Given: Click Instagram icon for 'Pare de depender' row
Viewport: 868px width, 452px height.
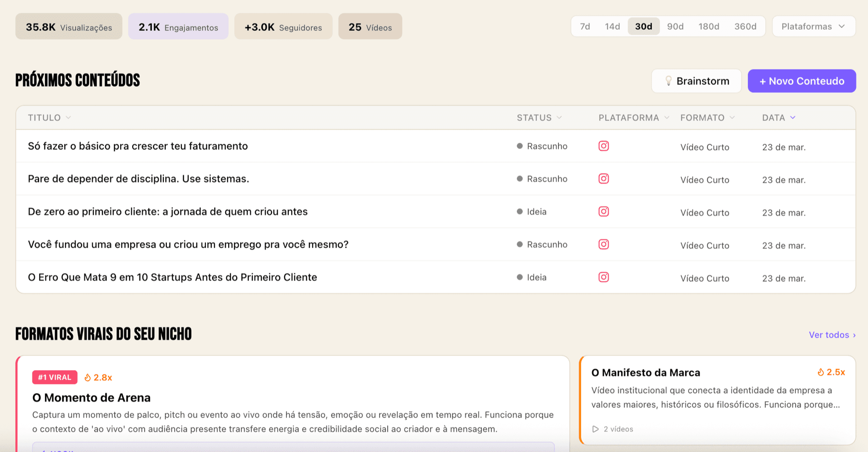Looking at the screenshot, I should coord(603,179).
